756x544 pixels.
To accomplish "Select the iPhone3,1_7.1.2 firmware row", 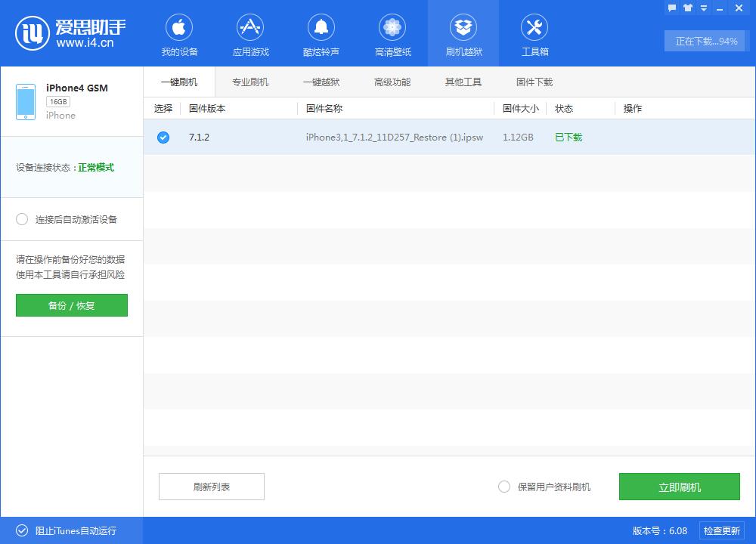I will click(393, 138).
